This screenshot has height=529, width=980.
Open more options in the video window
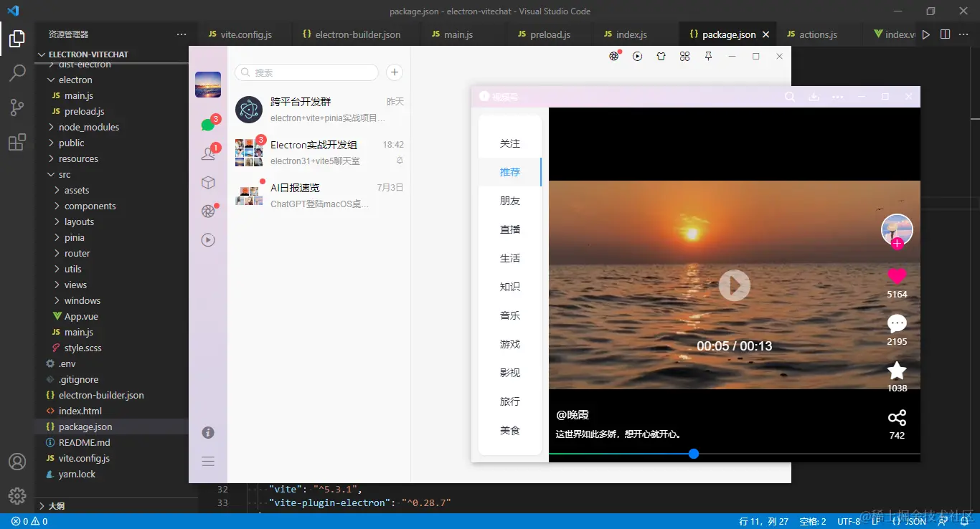pyautogui.click(x=838, y=96)
